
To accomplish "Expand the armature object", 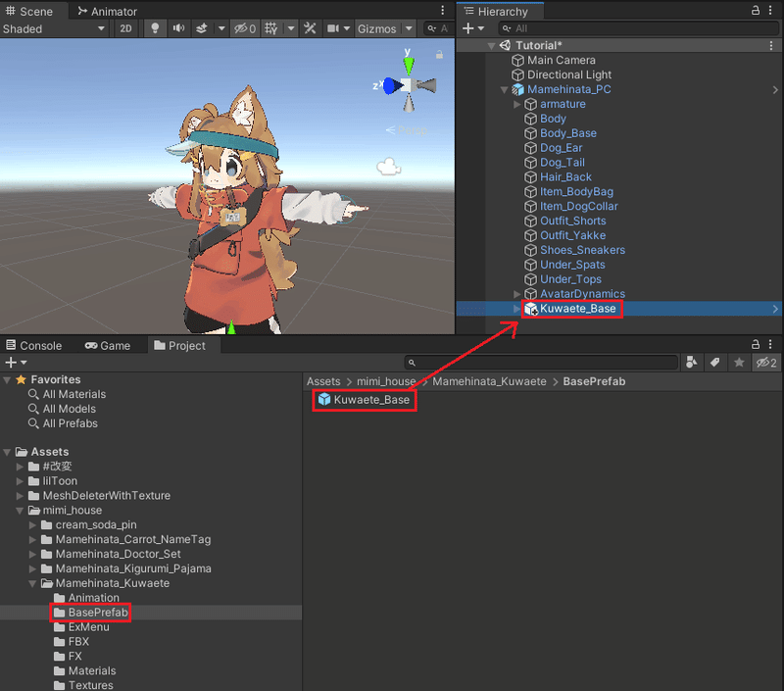I will pos(517,104).
